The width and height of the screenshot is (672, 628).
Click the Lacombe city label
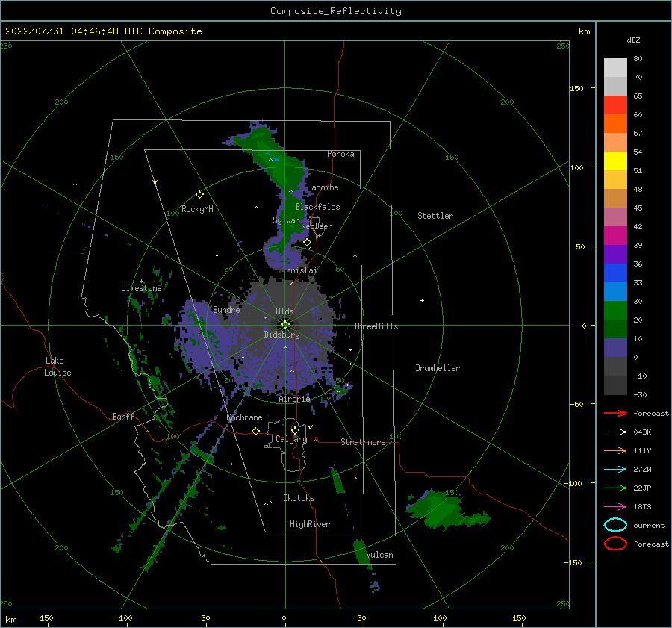click(323, 187)
